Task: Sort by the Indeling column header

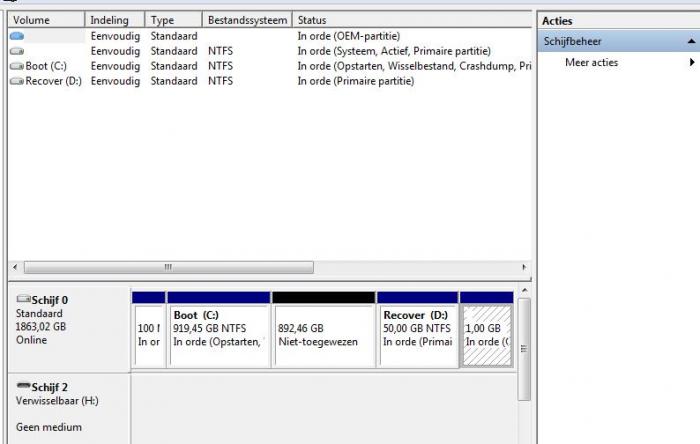Action: [x=115, y=20]
